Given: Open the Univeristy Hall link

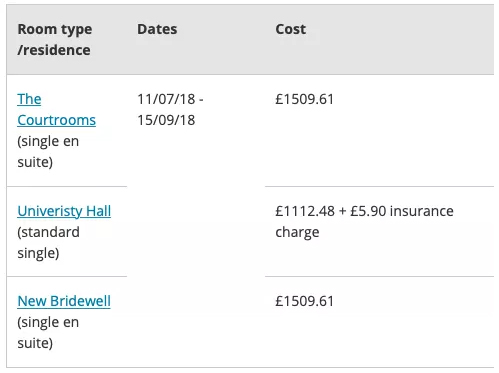Looking at the screenshot, I should 64,211.
